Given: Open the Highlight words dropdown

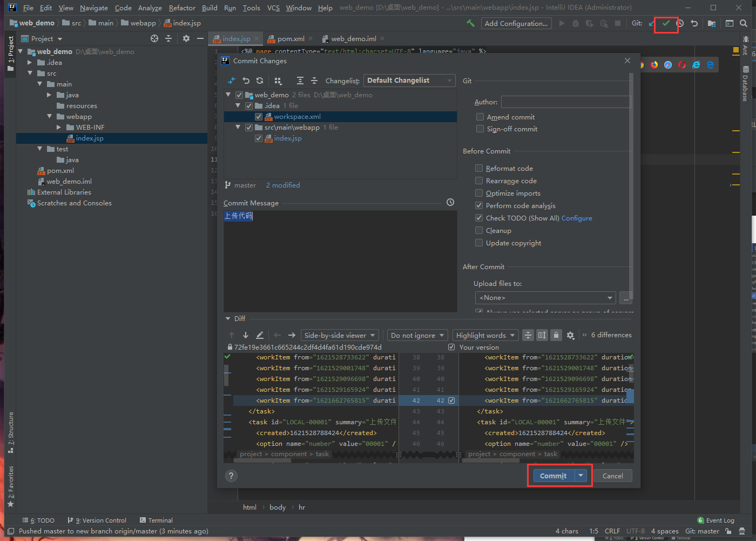Looking at the screenshot, I should (x=485, y=335).
